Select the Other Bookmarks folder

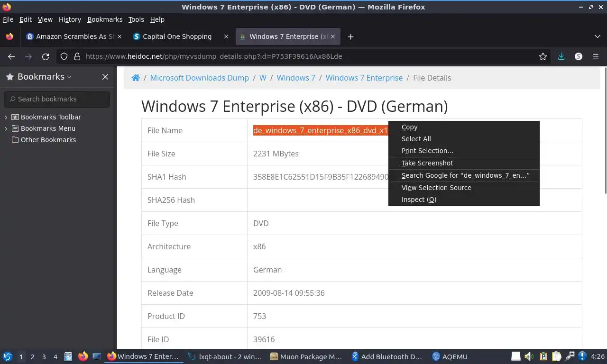click(44, 140)
